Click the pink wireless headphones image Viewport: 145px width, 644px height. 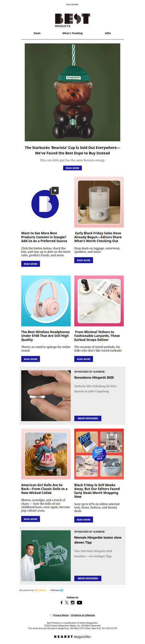(46, 301)
